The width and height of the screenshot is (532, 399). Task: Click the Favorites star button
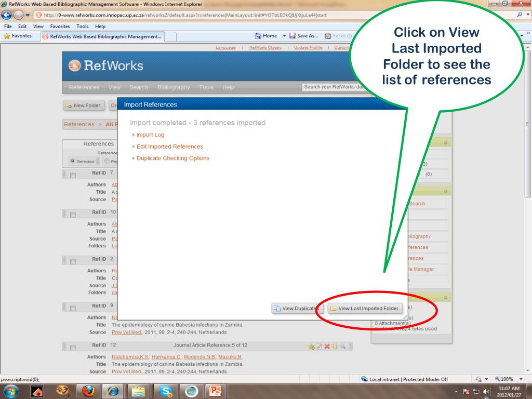click(18, 36)
